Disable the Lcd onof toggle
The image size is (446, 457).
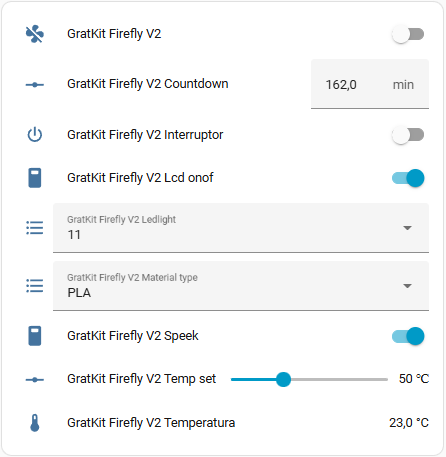click(408, 178)
